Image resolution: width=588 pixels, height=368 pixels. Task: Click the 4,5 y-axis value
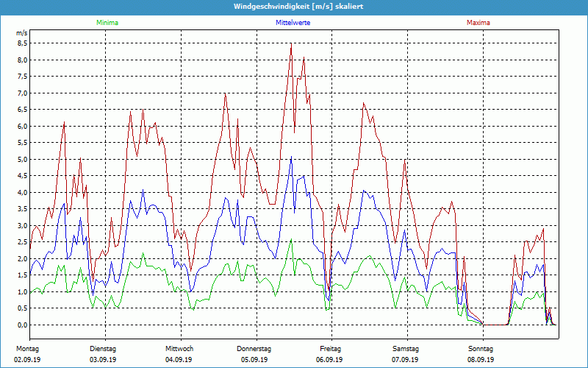point(23,176)
